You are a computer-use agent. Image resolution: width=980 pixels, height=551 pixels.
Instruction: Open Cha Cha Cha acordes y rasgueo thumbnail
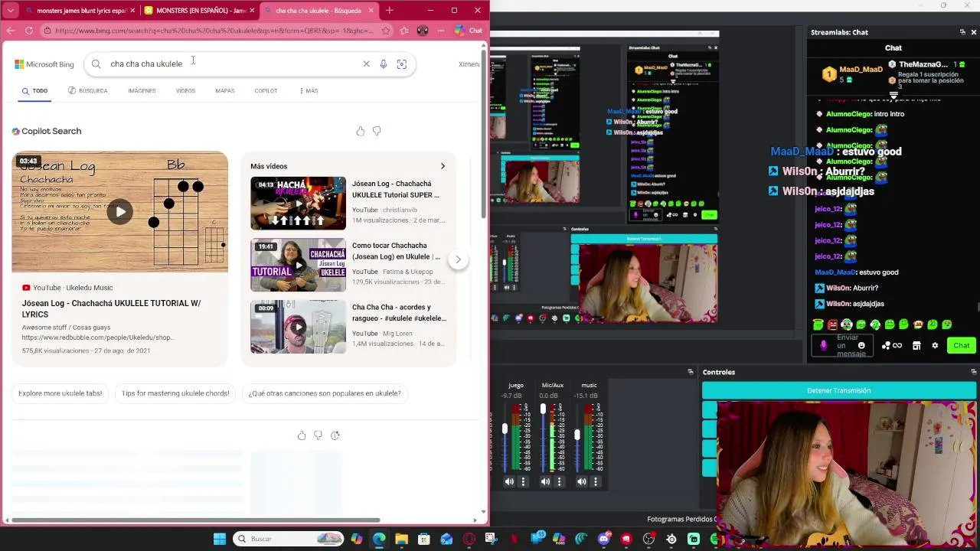click(x=298, y=327)
